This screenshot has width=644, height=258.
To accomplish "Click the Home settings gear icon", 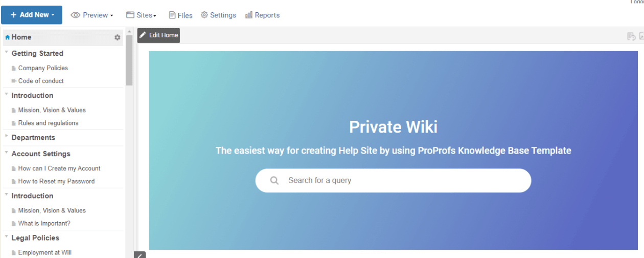I will 118,37.
